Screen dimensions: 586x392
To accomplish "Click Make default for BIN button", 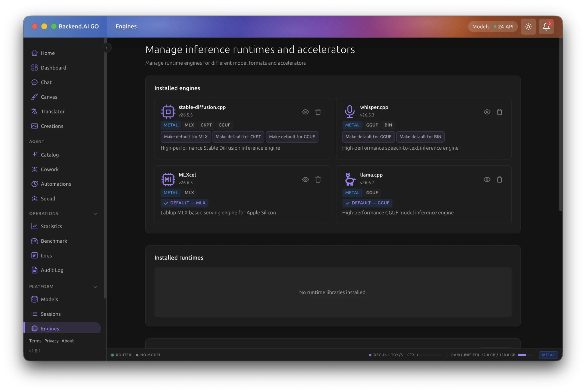I will 420,137.
